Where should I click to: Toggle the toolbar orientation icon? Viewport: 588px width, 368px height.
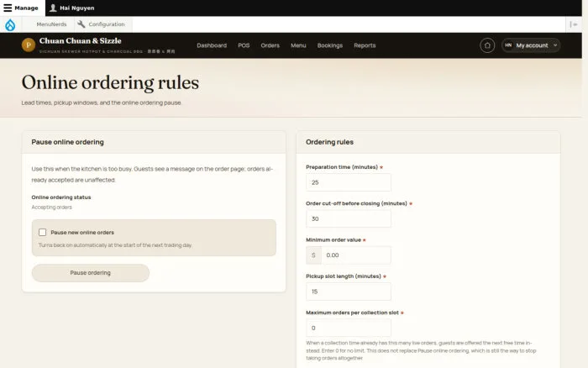pyautogui.click(x=574, y=24)
